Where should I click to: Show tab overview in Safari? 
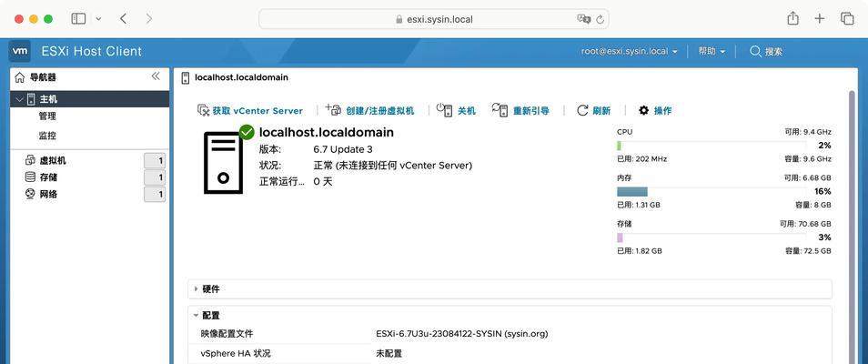pyautogui.click(x=847, y=18)
